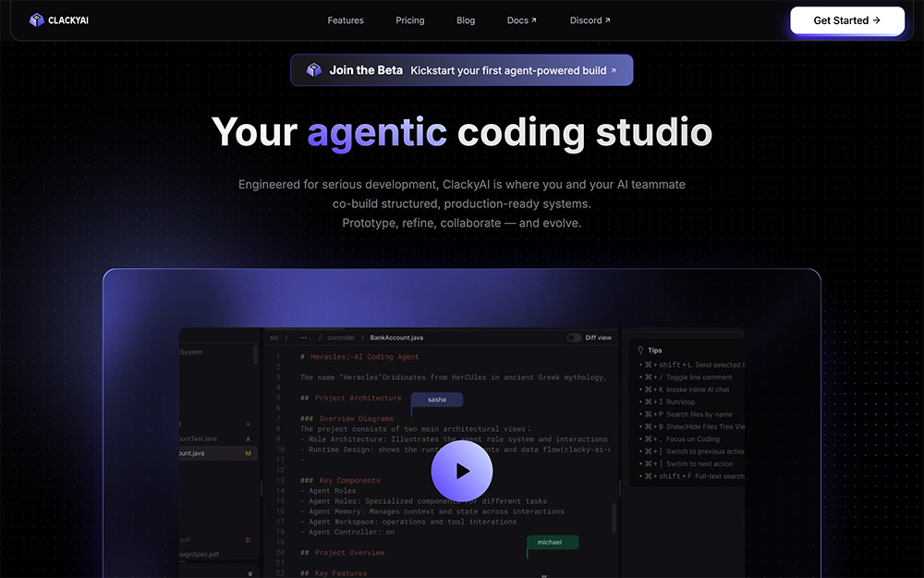This screenshot has width=924, height=578.
Task: Click the michael collaborator cursor tag
Action: coord(553,543)
